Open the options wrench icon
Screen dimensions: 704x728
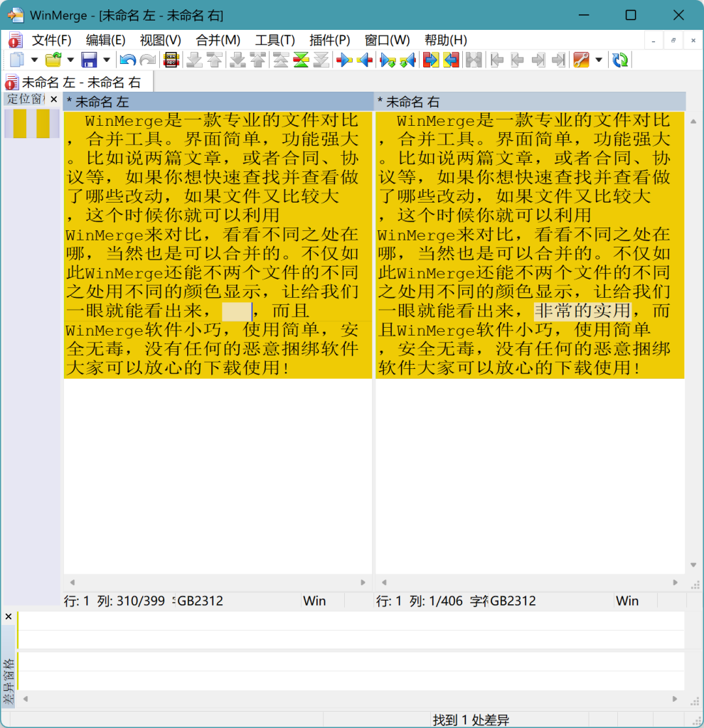click(x=581, y=60)
